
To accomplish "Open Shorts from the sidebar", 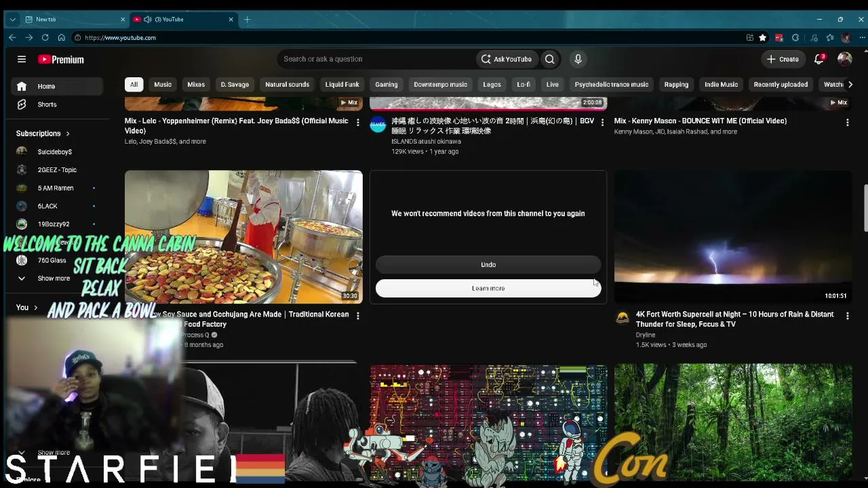I will [x=58, y=104].
